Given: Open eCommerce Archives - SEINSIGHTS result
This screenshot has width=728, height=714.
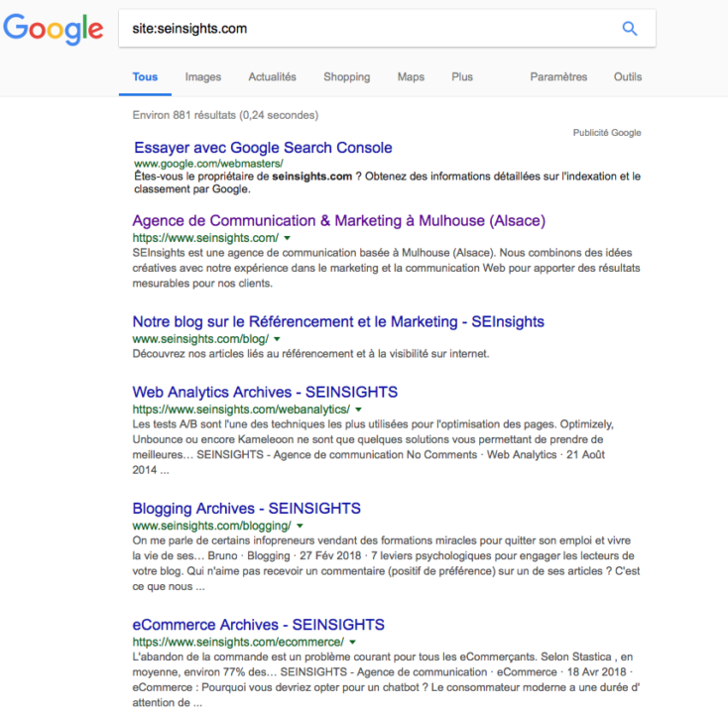Looking at the screenshot, I should point(258,625).
